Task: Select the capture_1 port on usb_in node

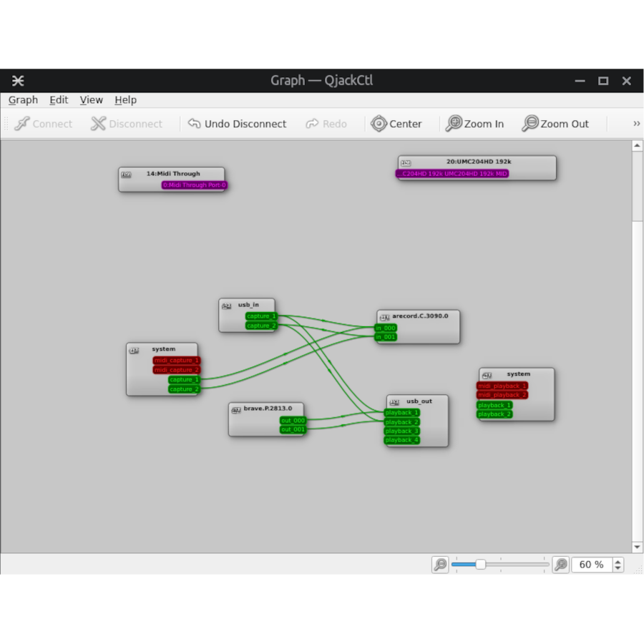Action: click(260, 316)
